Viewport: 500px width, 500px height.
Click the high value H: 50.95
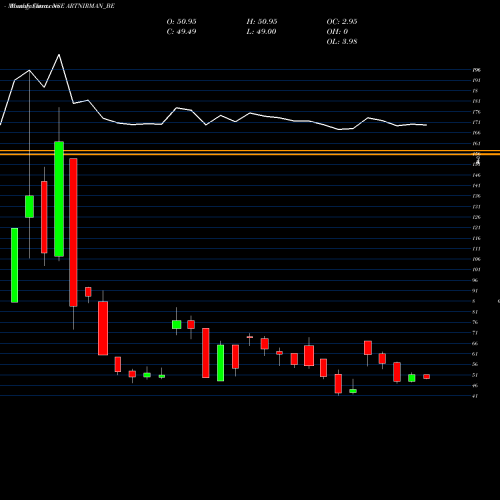coord(262,22)
